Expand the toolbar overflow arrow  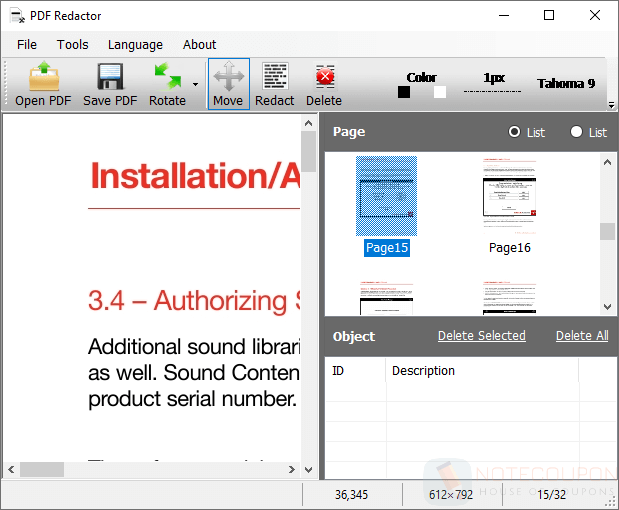[x=611, y=105]
